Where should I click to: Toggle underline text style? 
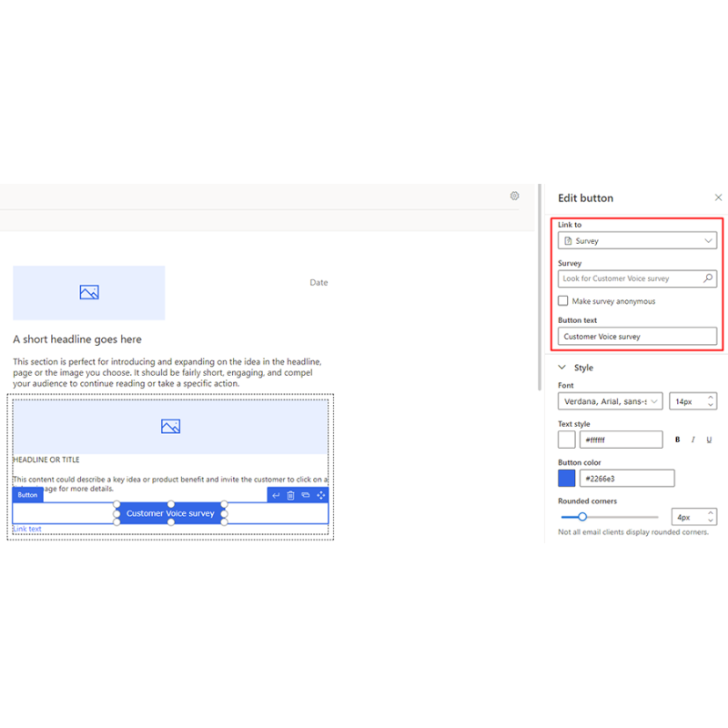[x=709, y=440]
